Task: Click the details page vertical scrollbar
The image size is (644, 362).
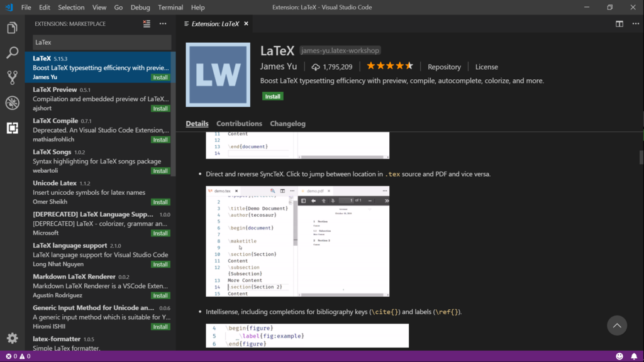Action: pos(641,157)
